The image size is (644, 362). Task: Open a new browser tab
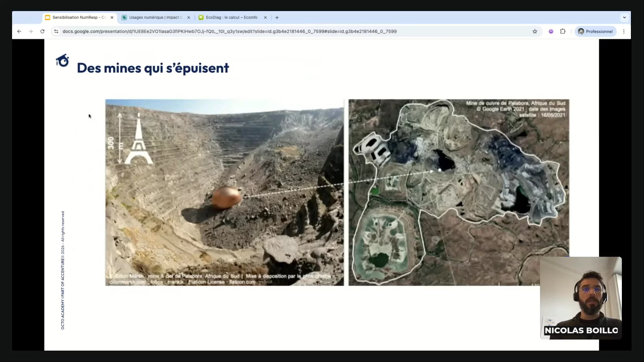277,17
